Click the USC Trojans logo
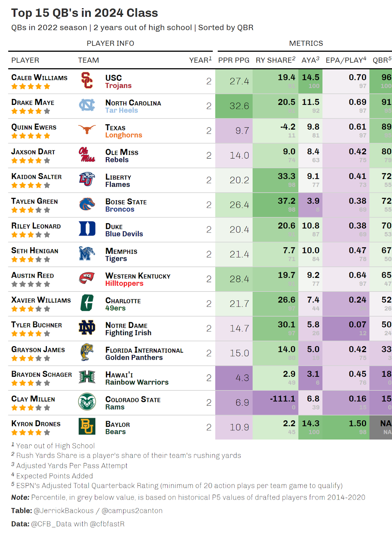Viewport: 392px width, 533px height. [x=87, y=81]
